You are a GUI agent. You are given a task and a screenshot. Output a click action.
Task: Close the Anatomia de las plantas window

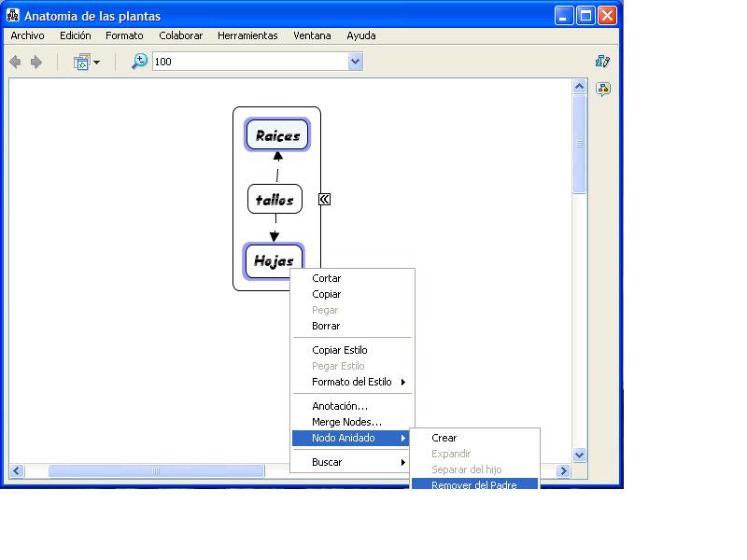[x=608, y=16]
